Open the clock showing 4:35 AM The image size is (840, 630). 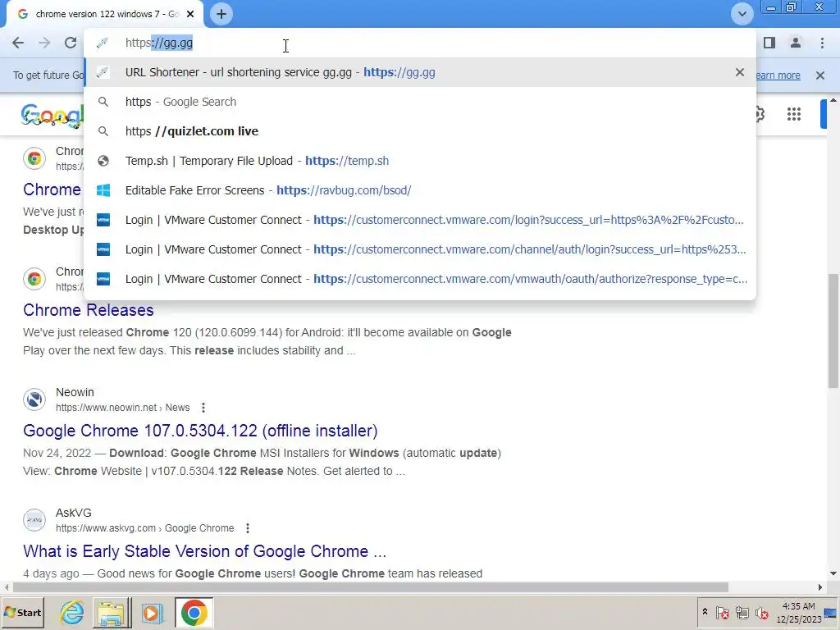click(x=799, y=612)
